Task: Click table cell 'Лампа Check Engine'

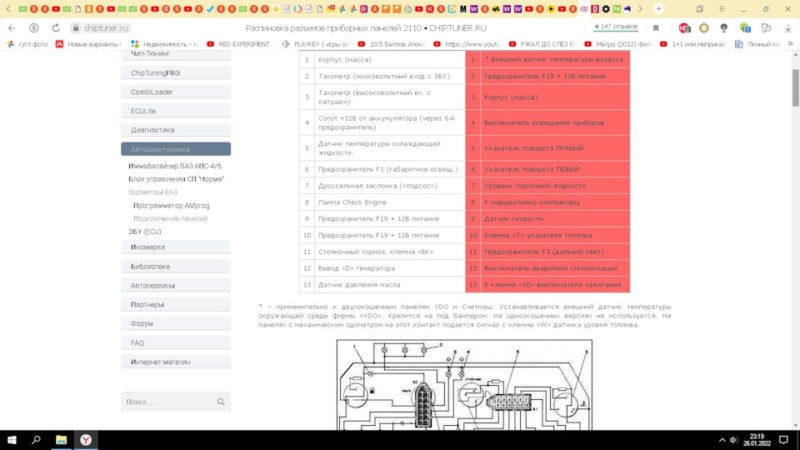Action: pos(390,203)
